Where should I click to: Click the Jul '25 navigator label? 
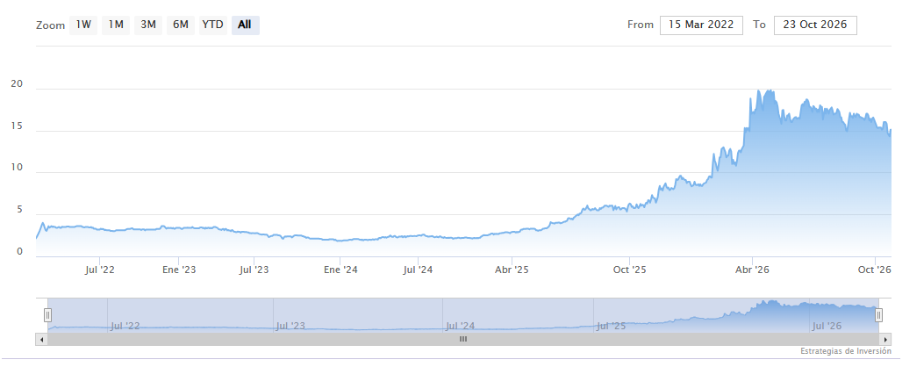point(611,326)
